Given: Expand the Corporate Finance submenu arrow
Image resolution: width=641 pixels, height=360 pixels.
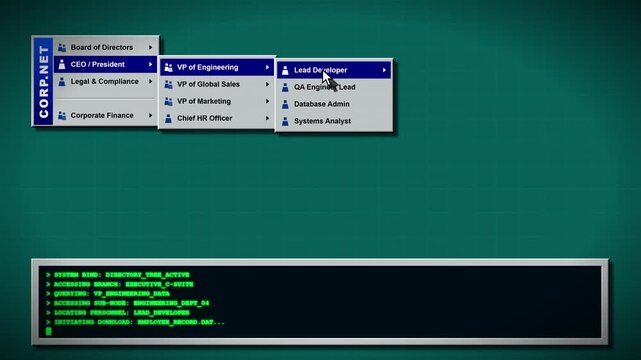Looking at the screenshot, I should 150,116.
